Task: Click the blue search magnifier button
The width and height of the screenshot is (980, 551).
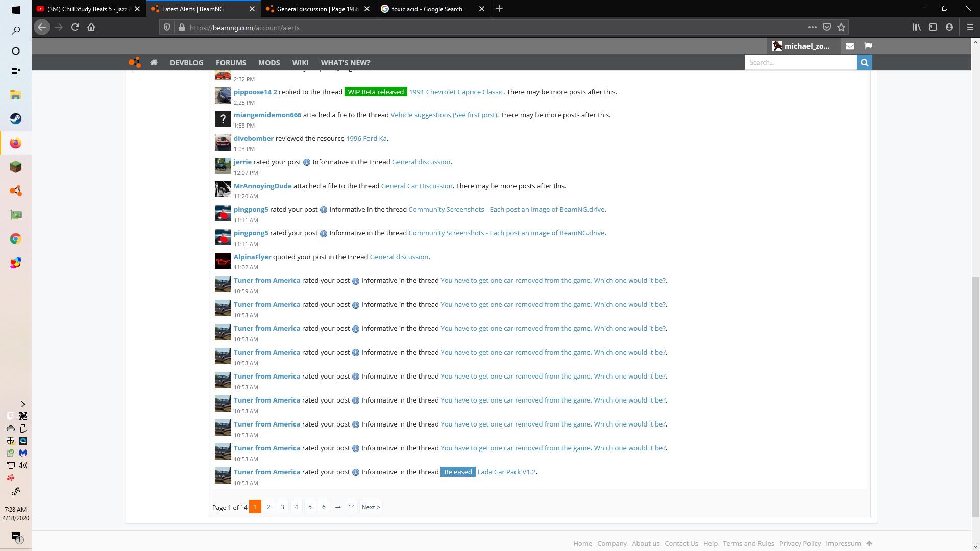Action: point(864,62)
